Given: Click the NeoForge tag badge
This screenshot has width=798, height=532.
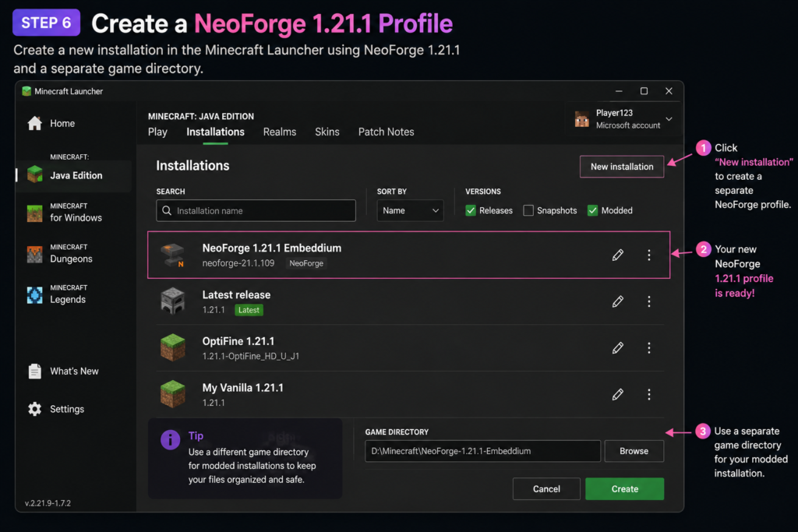Looking at the screenshot, I should pyautogui.click(x=306, y=263).
